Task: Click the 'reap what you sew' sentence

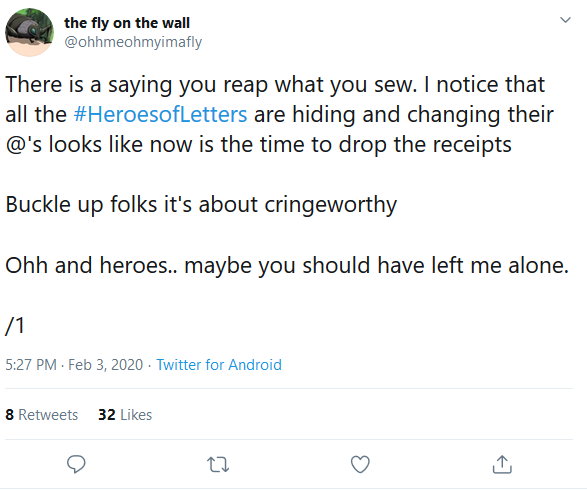Action: point(211,85)
